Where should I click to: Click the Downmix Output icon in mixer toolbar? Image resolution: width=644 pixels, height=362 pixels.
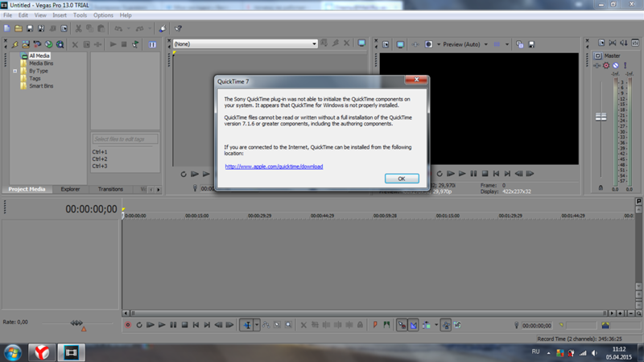[x=613, y=43]
